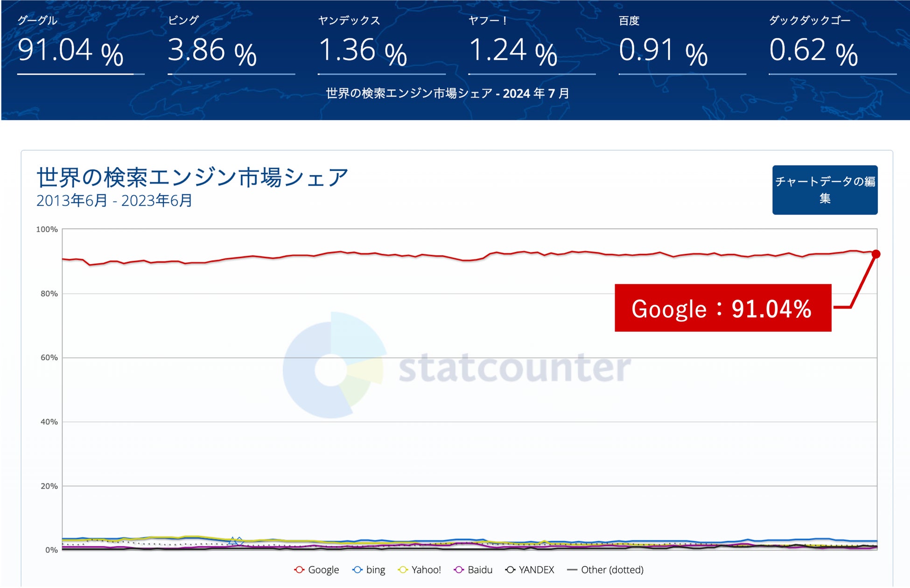910x588 pixels.
Task: Click the red Google endpoint dot on chart
Action: [x=876, y=254]
